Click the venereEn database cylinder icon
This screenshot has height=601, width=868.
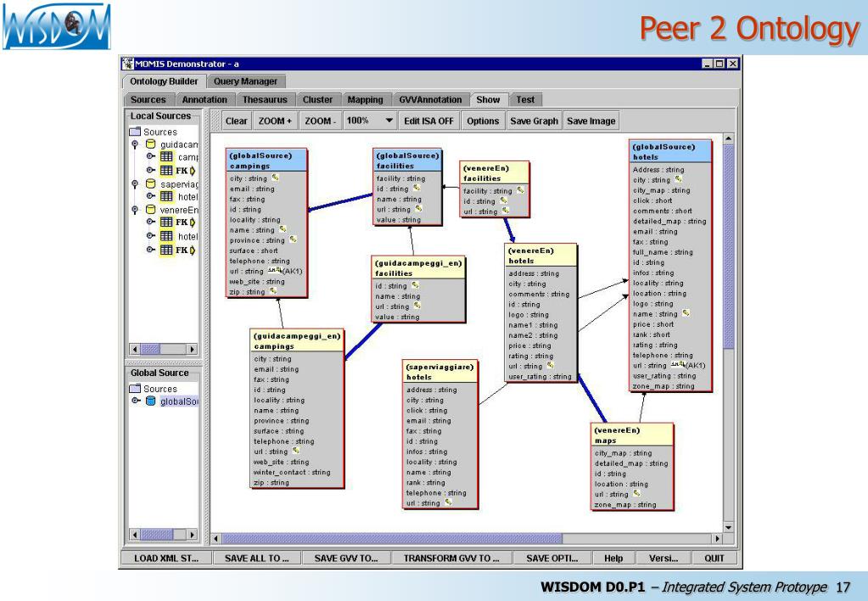click(150, 210)
